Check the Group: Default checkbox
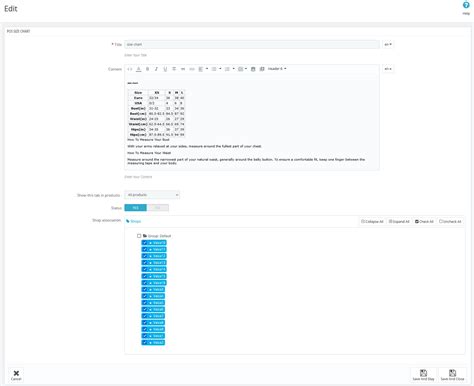 [x=139, y=236]
